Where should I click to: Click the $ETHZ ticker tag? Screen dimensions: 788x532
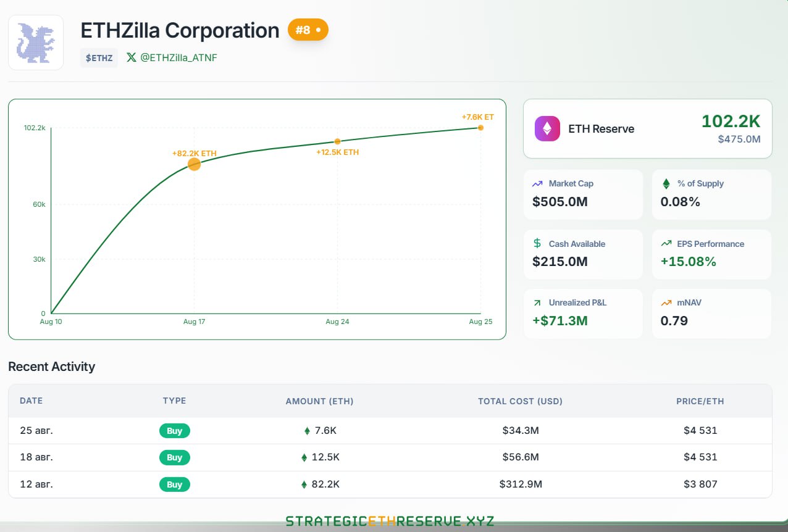[99, 58]
